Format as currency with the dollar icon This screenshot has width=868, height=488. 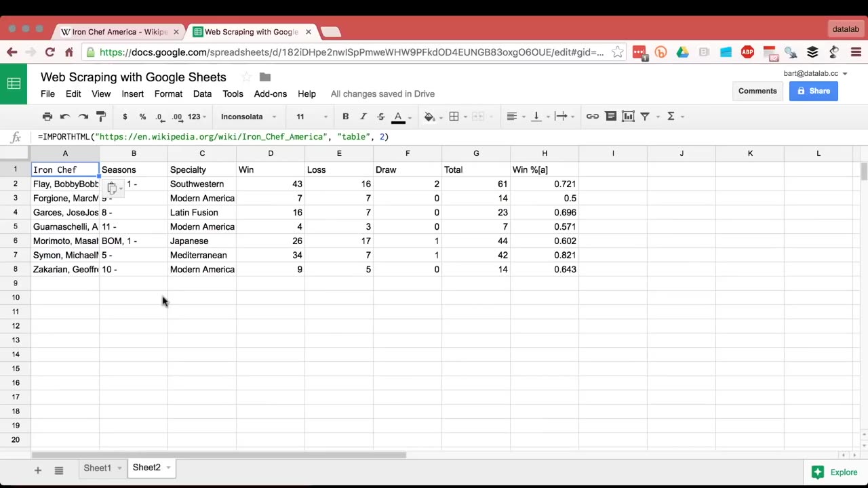coord(125,117)
